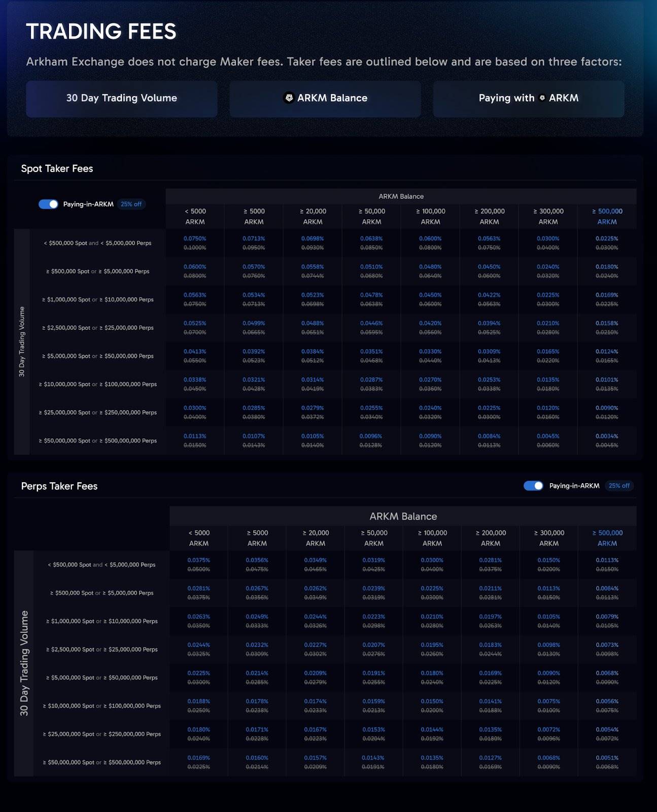This screenshot has height=812, width=657.
Task: Click the 25% off badge in Perps section
Action: click(x=619, y=486)
